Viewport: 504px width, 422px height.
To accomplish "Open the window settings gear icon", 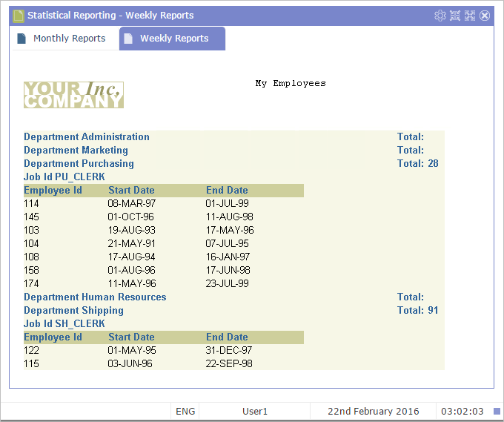I will [440, 16].
